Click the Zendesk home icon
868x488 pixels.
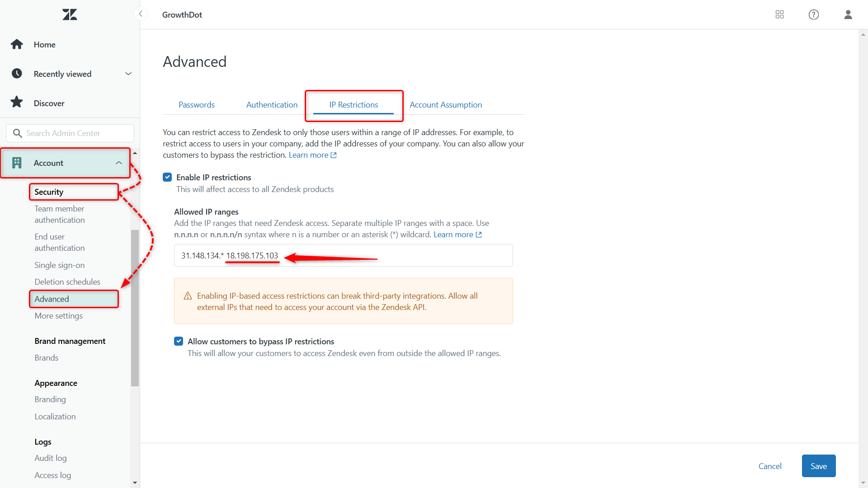coord(69,14)
